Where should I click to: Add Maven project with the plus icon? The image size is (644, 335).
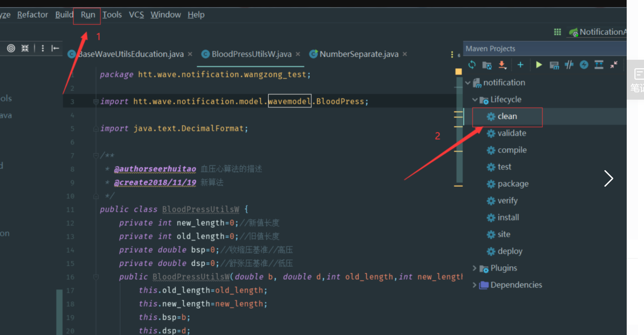point(520,65)
